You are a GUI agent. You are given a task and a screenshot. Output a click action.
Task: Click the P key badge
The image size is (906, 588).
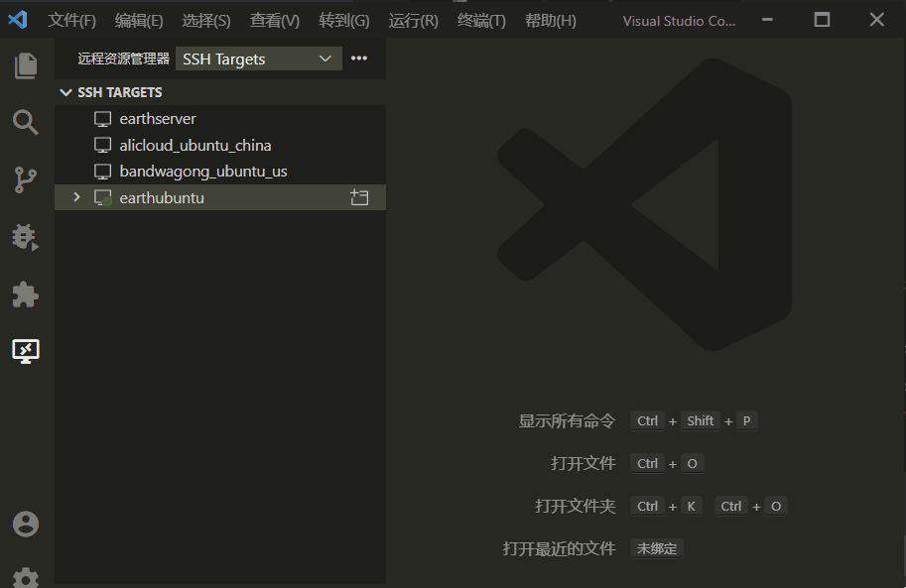pyautogui.click(x=746, y=421)
